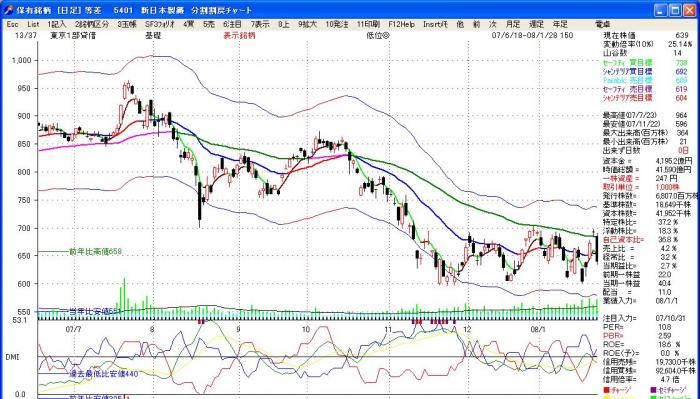Click the 前年比高値658 line label

[x=96, y=252]
